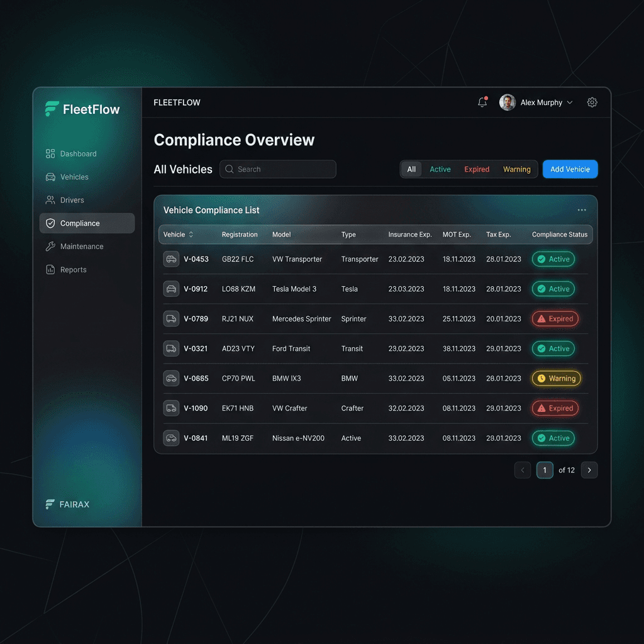
Task: Sort by the Vehicle column arrows
Action: (x=191, y=235)
